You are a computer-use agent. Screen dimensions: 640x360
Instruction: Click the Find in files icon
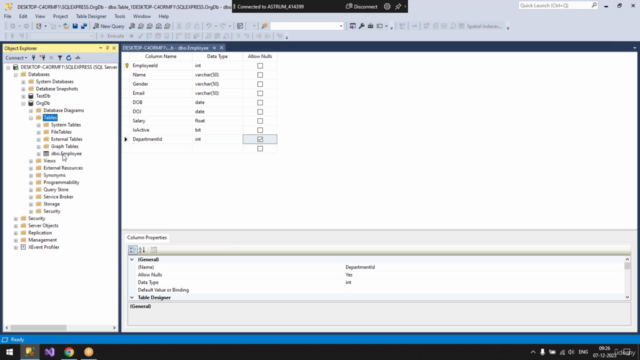point(264,26)
